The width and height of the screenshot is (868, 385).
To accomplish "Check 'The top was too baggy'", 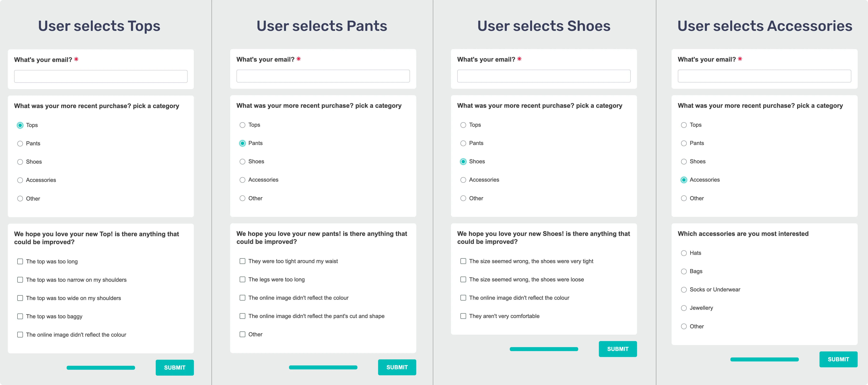I will [x=20, y=317].
